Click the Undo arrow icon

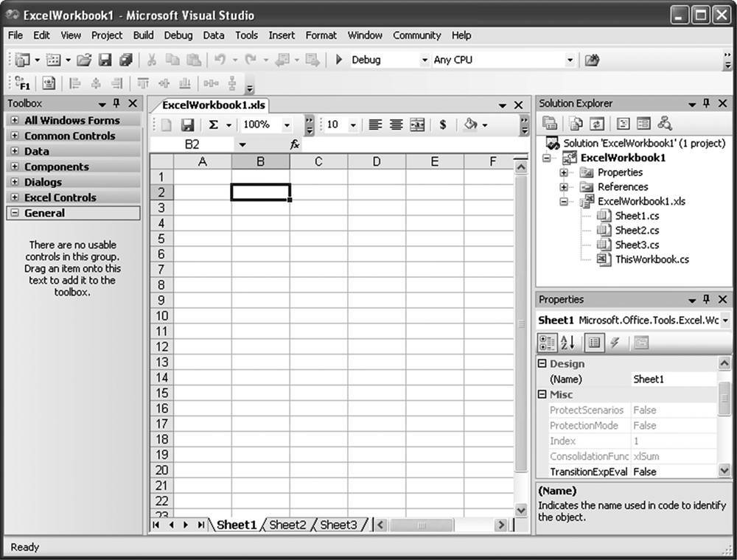pyautogui.click(x=220, y=60)
